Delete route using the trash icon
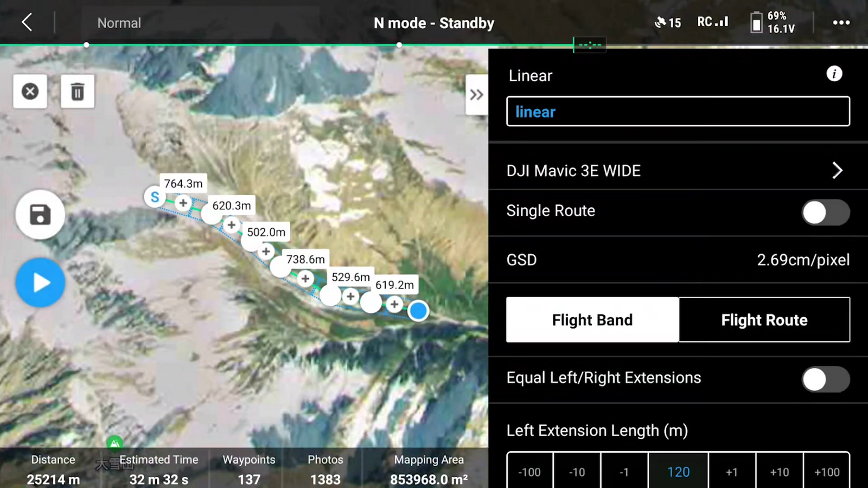Screen dimensions: 868x488 78,91
